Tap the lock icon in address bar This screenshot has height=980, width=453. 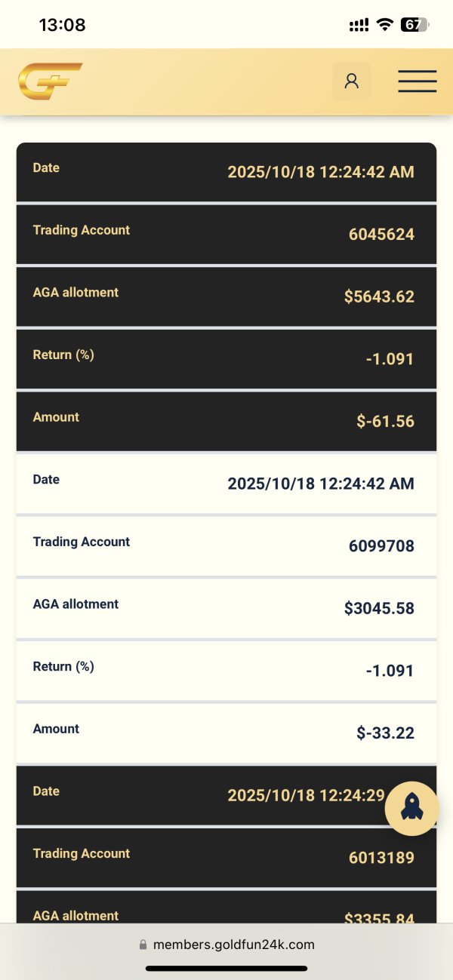pos(143,945)
